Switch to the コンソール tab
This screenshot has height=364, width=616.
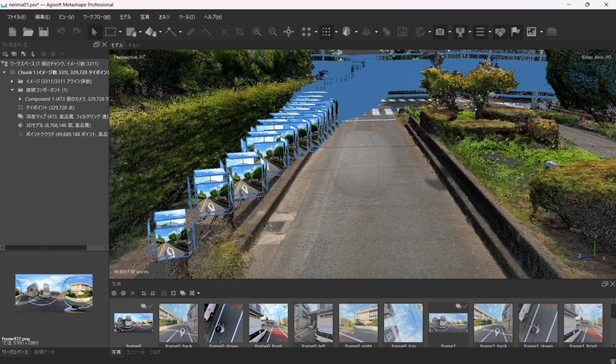coord(135,352)
